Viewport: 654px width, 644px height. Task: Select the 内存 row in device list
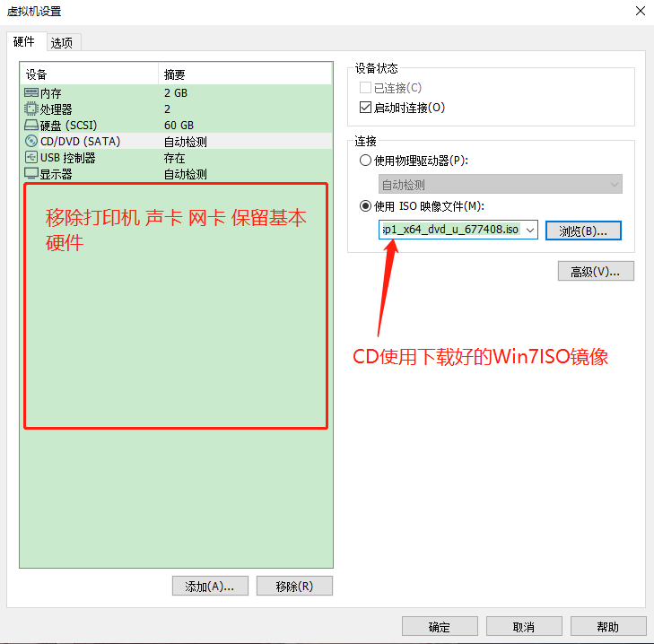point(177,92)
